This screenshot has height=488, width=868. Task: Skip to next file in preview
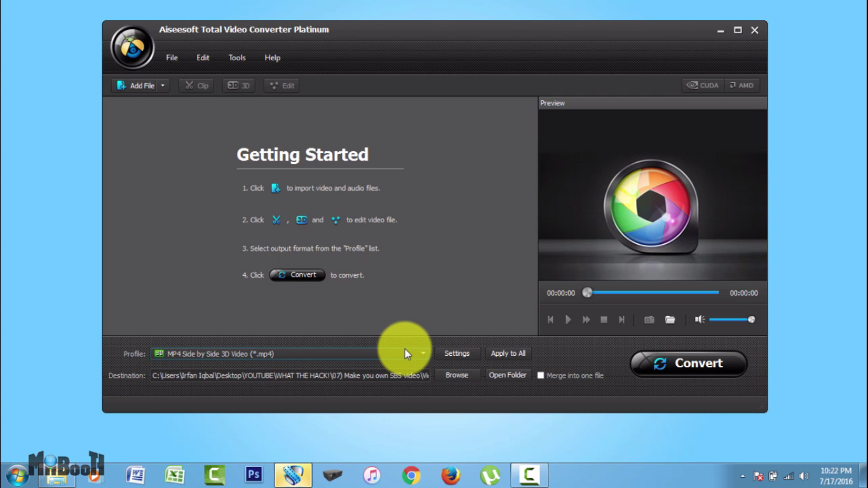tap(621, 320)
